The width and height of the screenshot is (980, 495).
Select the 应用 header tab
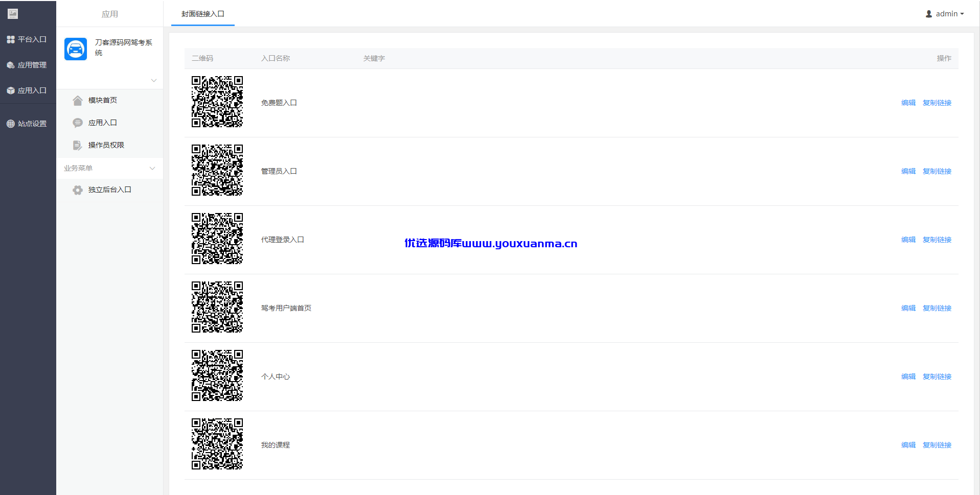click(x=110, y=14)
